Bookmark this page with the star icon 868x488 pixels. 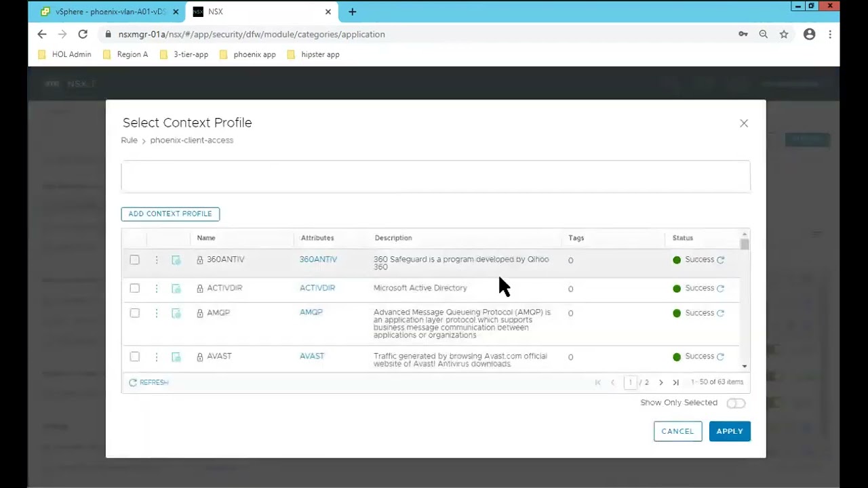click(x=784, y=34)
